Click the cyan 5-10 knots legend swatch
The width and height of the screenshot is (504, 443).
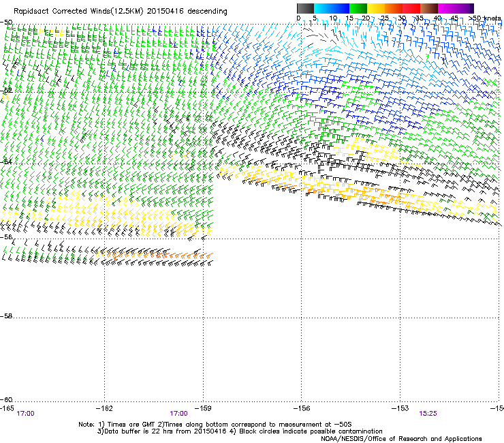pyautogui.click(x=323, y=8)
